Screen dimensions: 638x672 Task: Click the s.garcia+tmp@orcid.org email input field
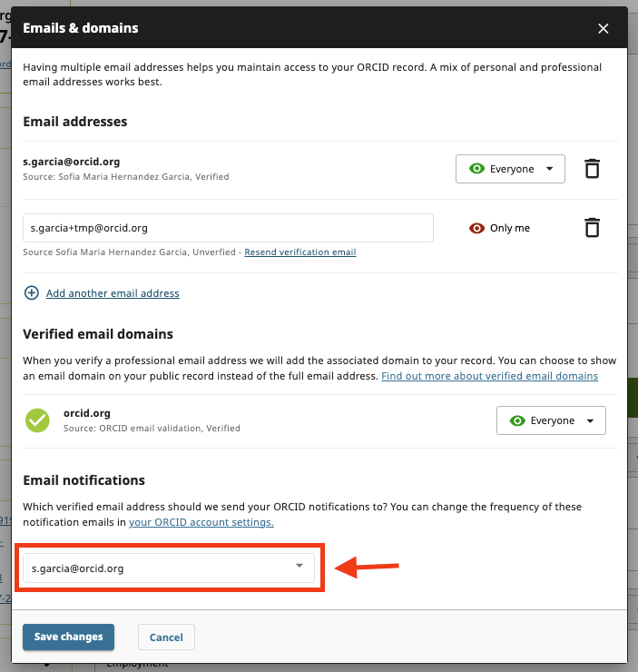coord(228,228)
